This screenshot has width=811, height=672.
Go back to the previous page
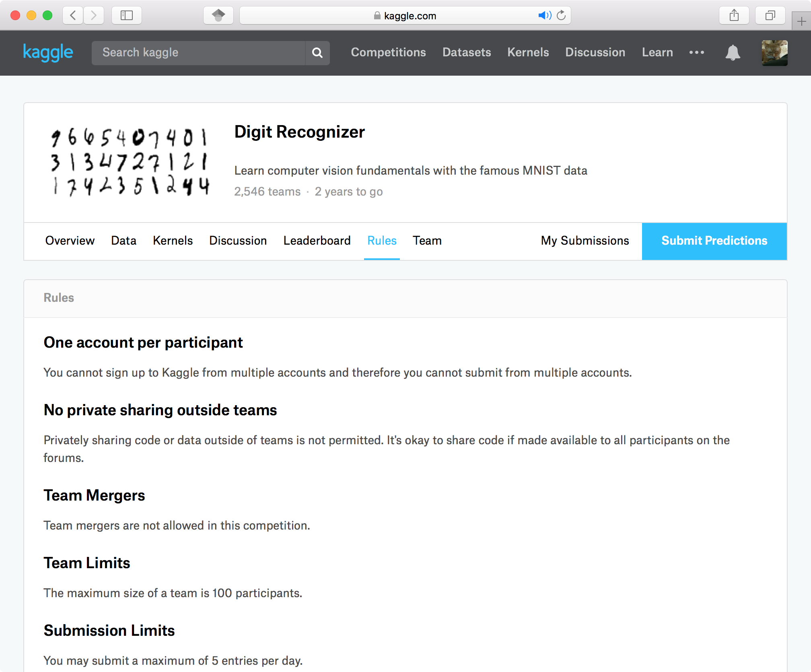(73, 16)
